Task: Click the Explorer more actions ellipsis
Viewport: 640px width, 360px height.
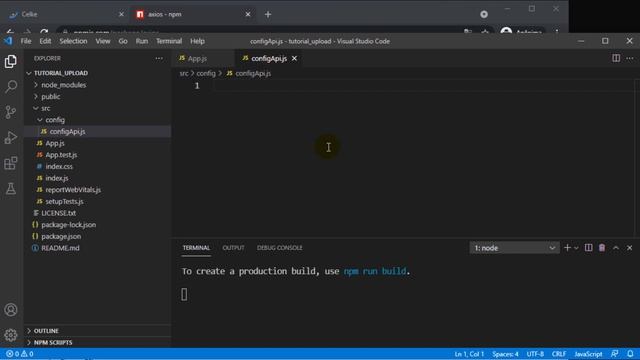Action: [x=159, y=58]
